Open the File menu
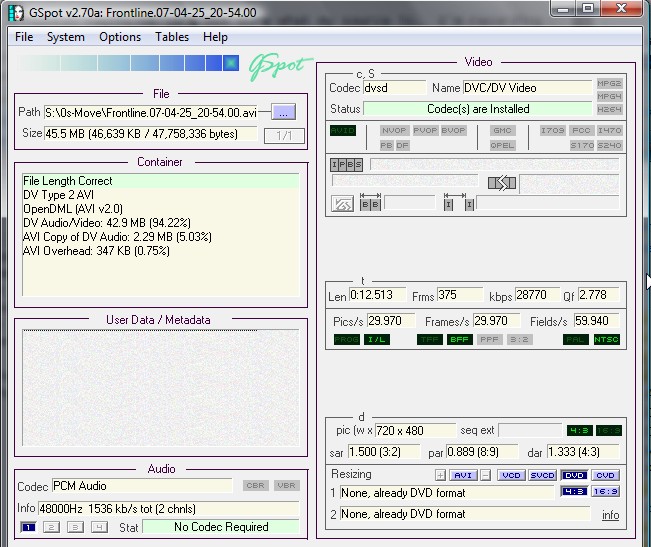Screen dimensions: 651x547 24,37
